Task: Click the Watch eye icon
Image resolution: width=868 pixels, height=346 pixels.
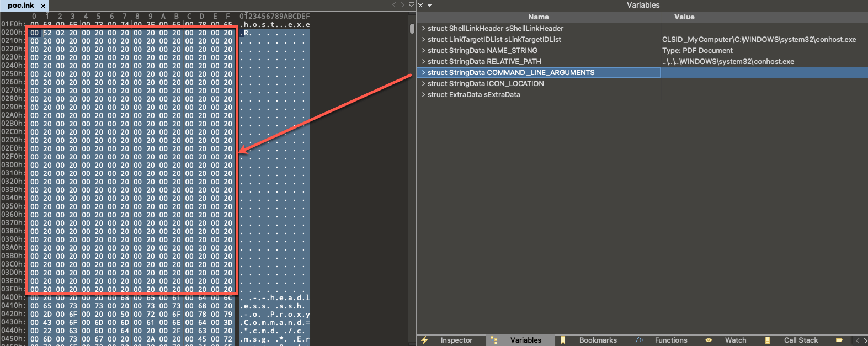Action: coord(709,340)
